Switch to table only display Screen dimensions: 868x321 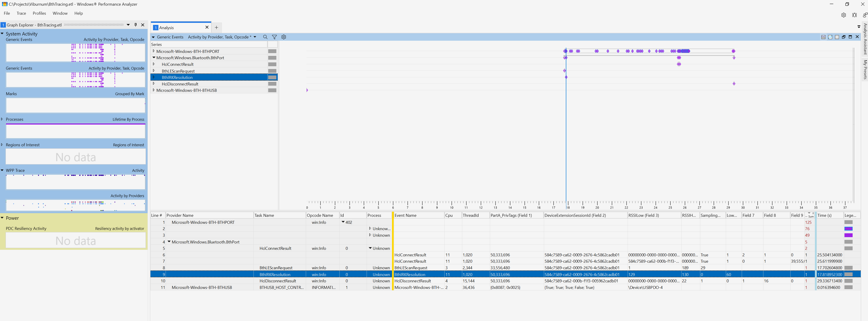837,37
